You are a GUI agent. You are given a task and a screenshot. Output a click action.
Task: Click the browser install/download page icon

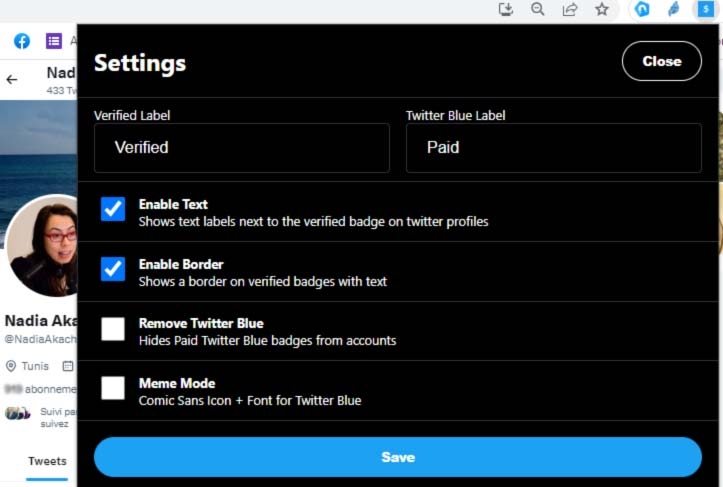[506, 9]
